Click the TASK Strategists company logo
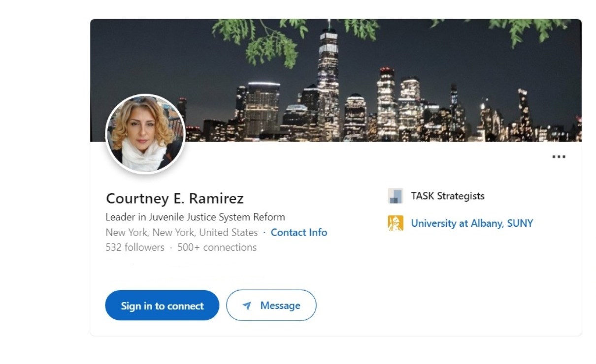Viewport: 596px width, 364px height. click(x=395, y=196)
